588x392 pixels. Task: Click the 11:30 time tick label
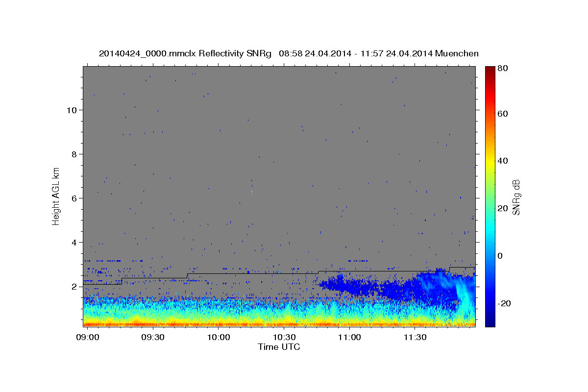click(x=415, y=338)
